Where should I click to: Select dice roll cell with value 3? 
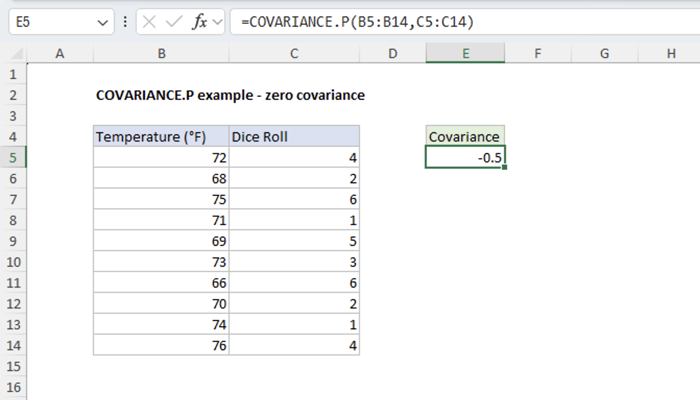pyautogui.click(x=294, y=262)
